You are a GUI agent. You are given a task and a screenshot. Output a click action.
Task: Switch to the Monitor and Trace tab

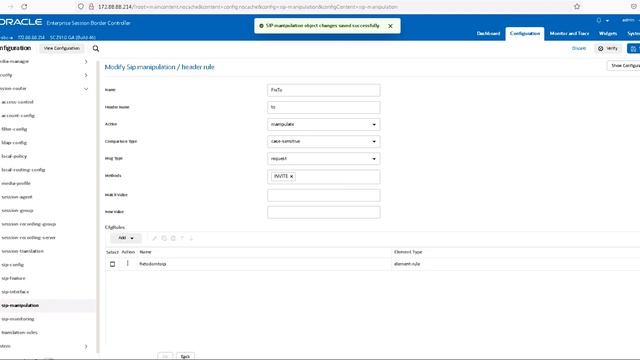pos(569,33)
